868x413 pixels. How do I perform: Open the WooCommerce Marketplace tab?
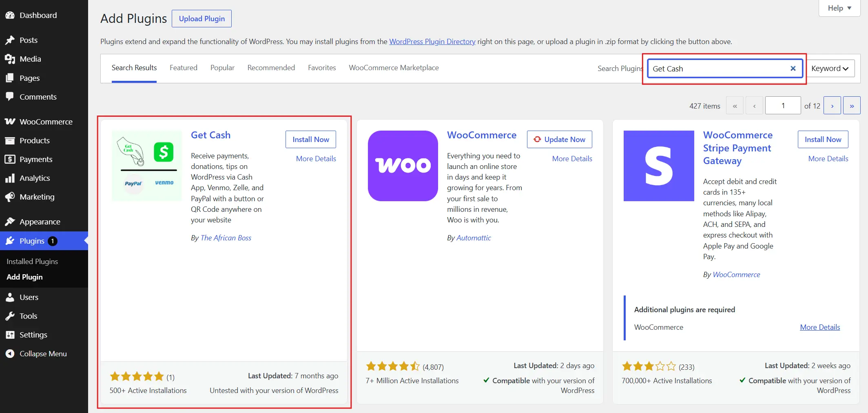(x=394, y=68)
